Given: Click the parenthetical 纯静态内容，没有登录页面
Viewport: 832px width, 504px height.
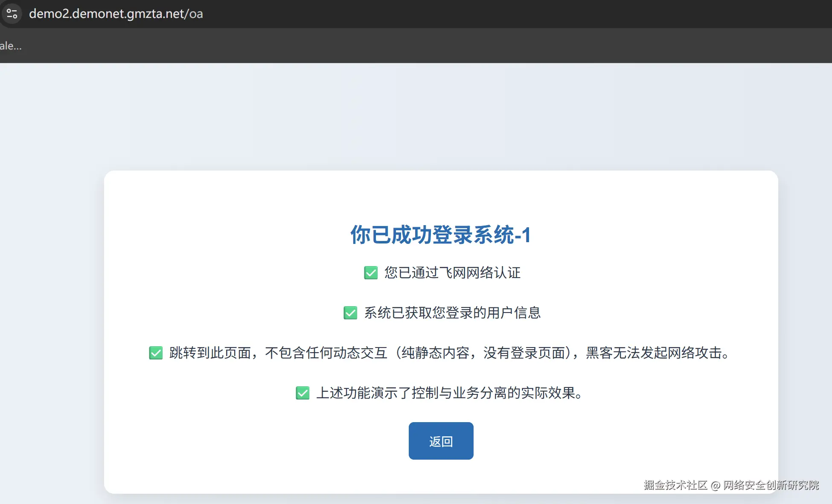Looking at the screenshot, I should tap(483, 353).
